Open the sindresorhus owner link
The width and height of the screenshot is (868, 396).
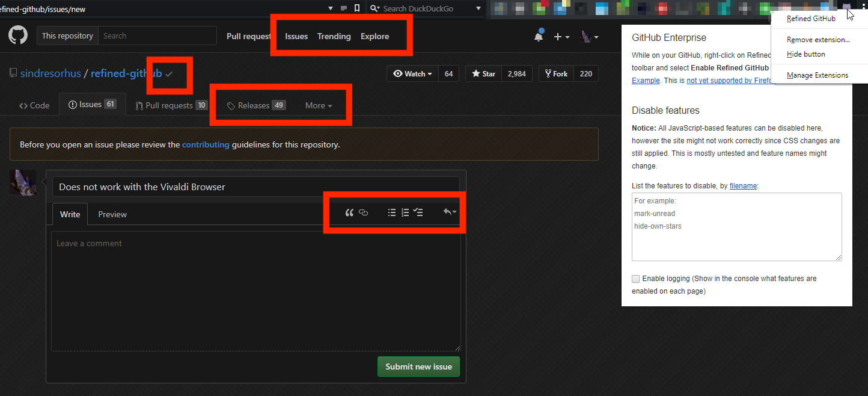[x=50, y=73]
